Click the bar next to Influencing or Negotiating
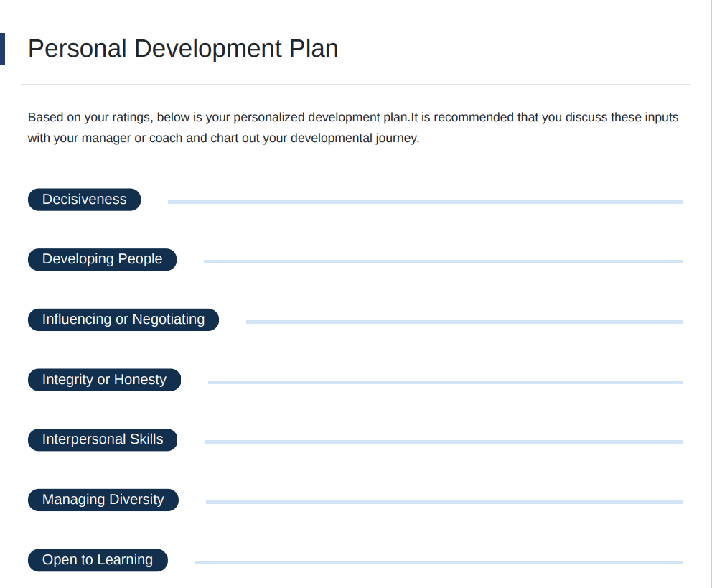The width and height of the screenshot is (712, 588). pyautogui.click(x=464, y=322)
